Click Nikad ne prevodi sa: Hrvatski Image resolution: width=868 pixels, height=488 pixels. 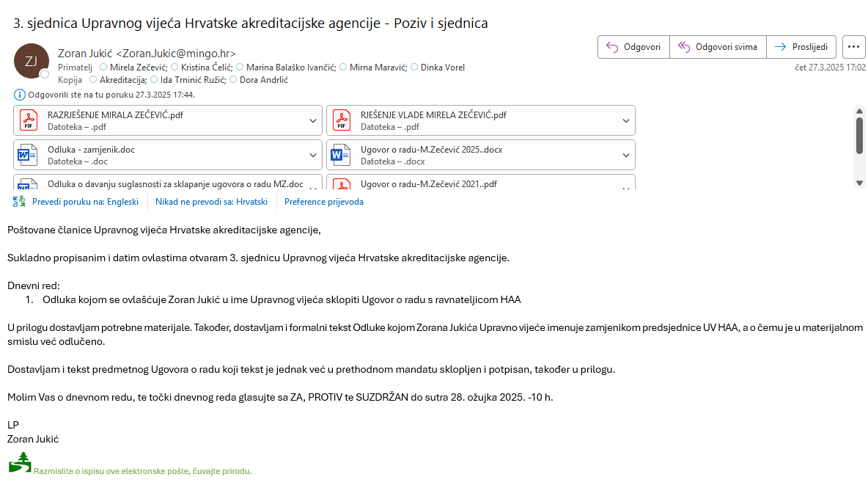tap(211, 202)
